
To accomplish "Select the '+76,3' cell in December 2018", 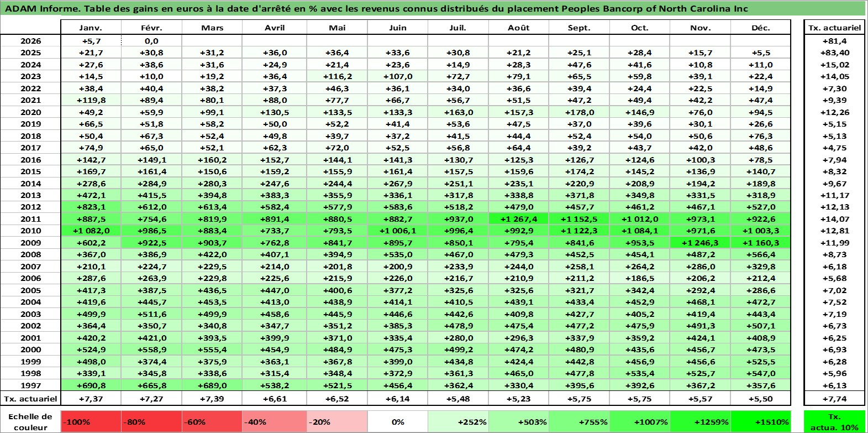I will pos(761,136).
